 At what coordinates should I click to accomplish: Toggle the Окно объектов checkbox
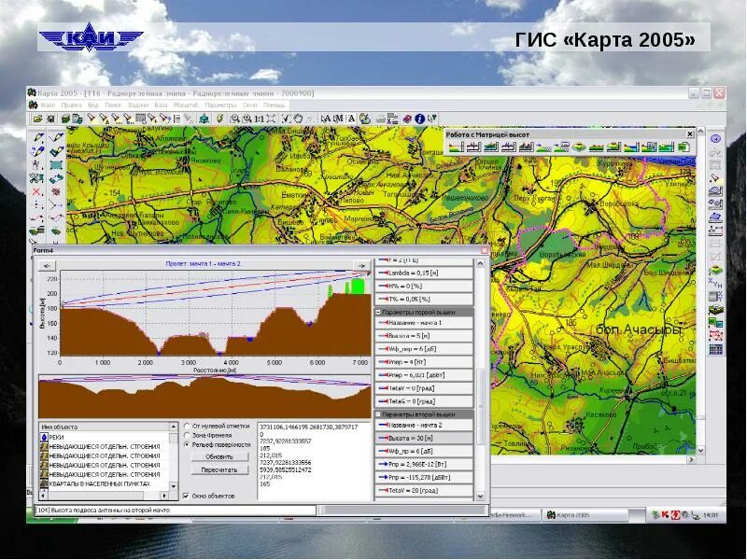tap(186, 496)
